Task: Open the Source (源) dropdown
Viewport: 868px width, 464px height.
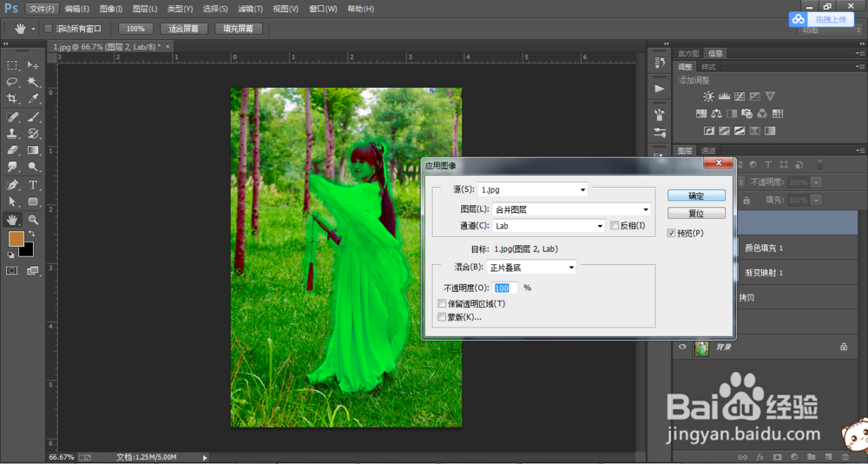Action: [533, 189]
